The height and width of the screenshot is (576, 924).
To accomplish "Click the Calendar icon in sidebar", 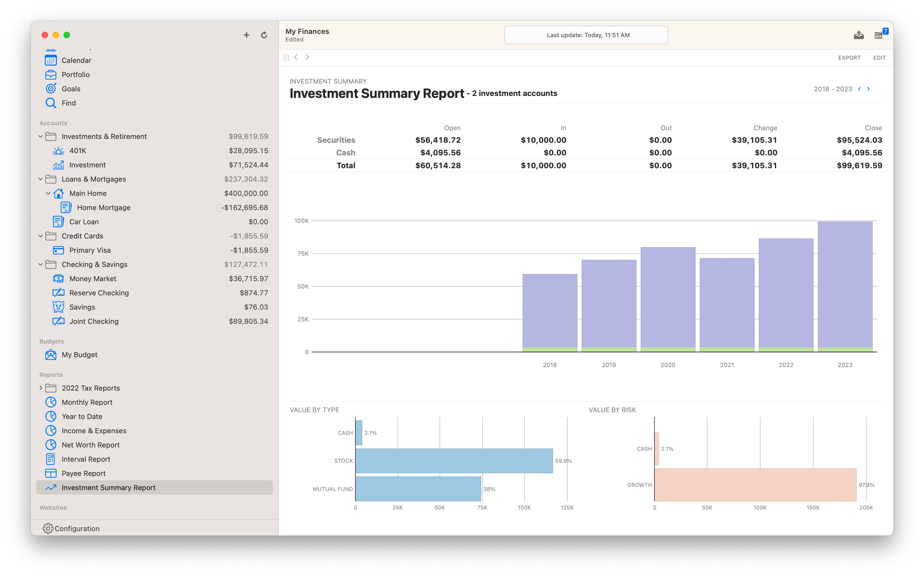I will [x=51, y=60].
